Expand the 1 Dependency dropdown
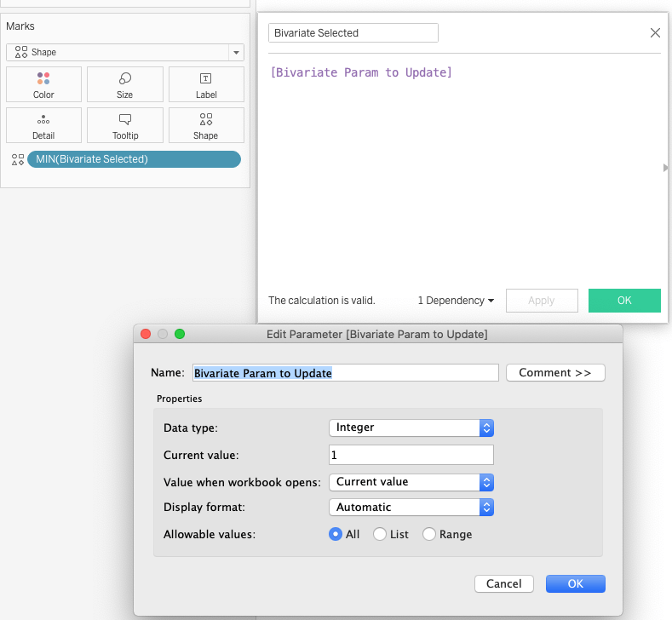 click(x=456, y=301)
